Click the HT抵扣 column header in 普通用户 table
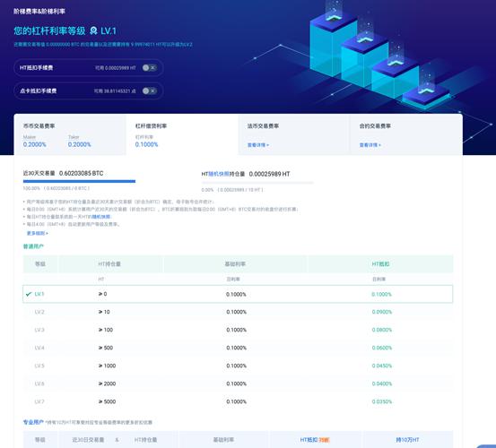This screenshot has height=448, width=496. 380,264
